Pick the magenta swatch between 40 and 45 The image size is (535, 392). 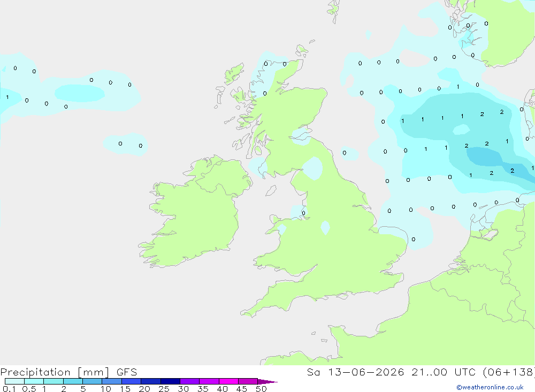click(x=228, y=381)
